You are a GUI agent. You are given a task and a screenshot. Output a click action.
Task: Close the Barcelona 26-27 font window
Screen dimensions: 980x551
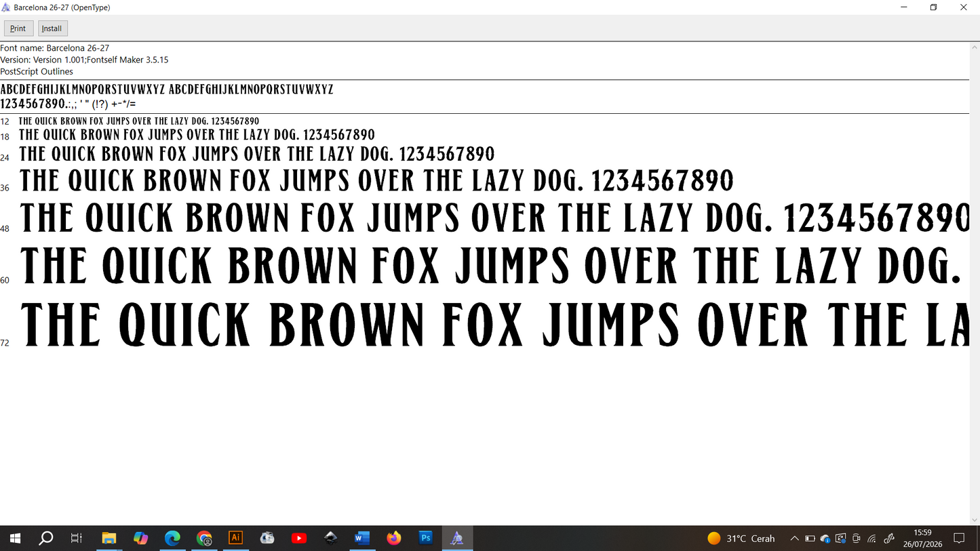pyautogui.click(x=964, y=7)
